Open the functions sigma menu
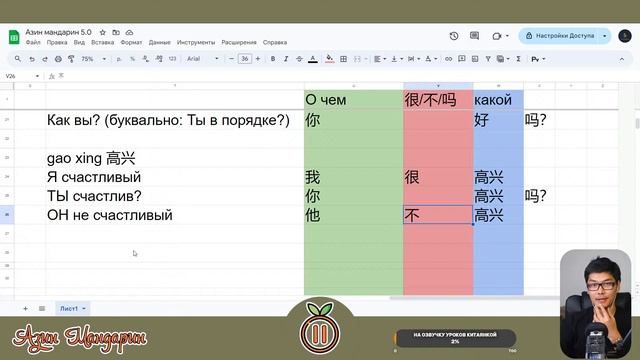The height and width of the screenshot is (360, 640). (x=518, y=59)
